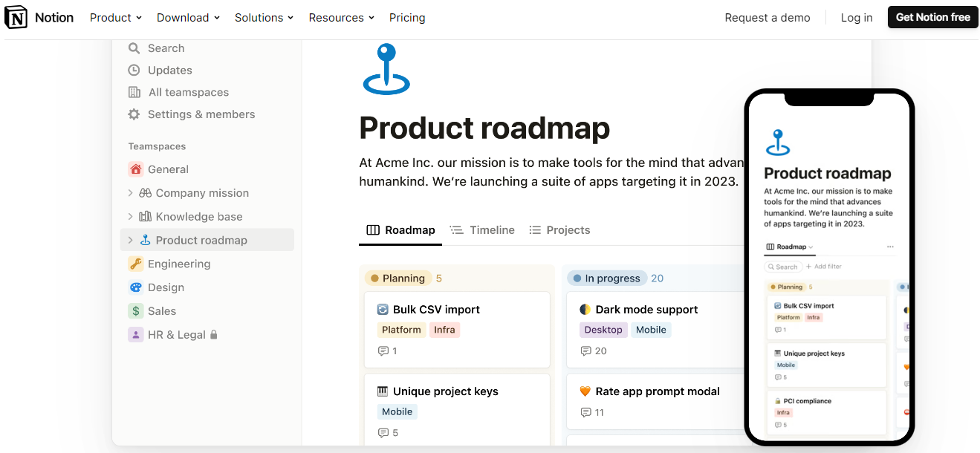Screen dimensions: 980x453
Task: Switch to the Projects tab
Action: (559, 230)
